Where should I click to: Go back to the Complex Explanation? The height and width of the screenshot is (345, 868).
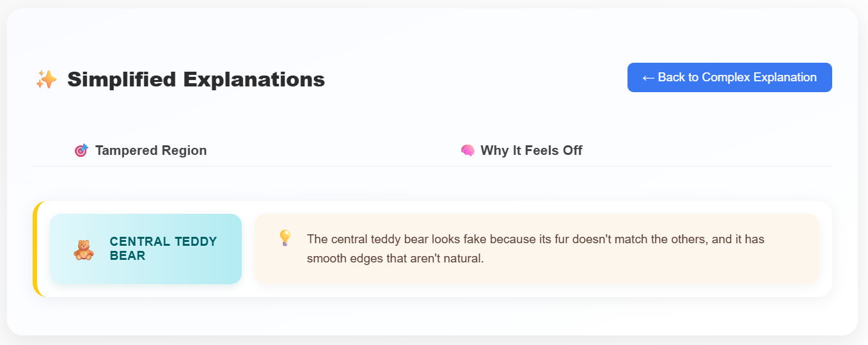(x=729, y=77)
